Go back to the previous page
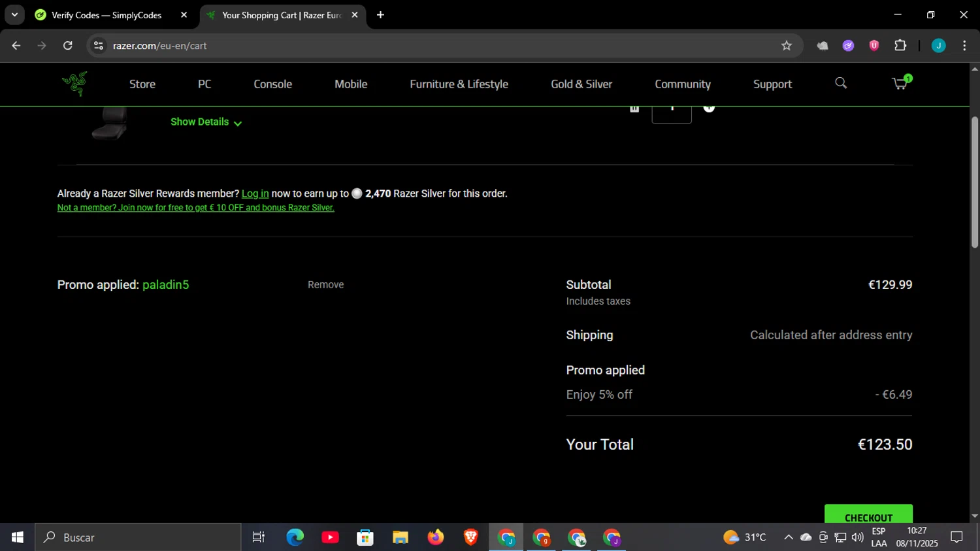The image size is (980, 551). (16, 46)
